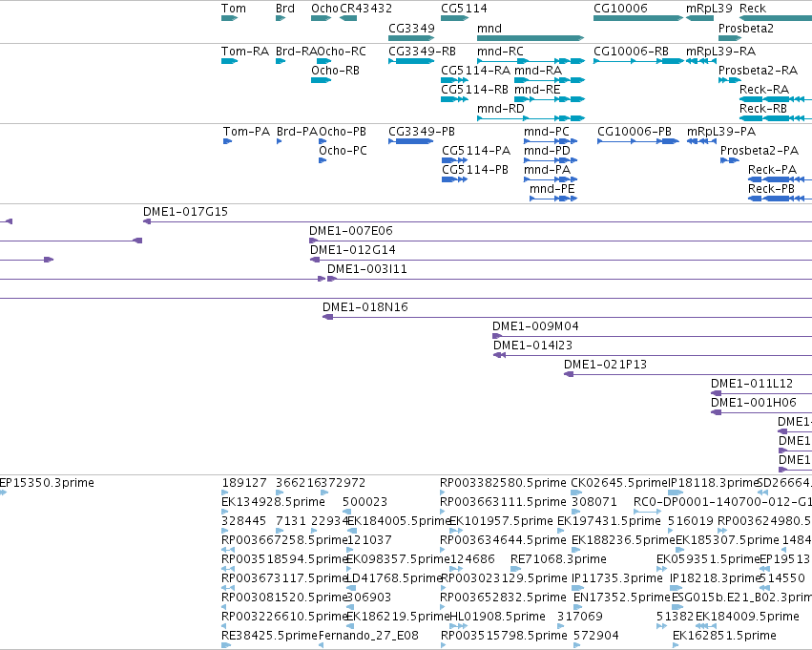The height and width of the screenshot is (650, 812).
Task: Select EST feature 189127
Action: [x=226, y=493]
